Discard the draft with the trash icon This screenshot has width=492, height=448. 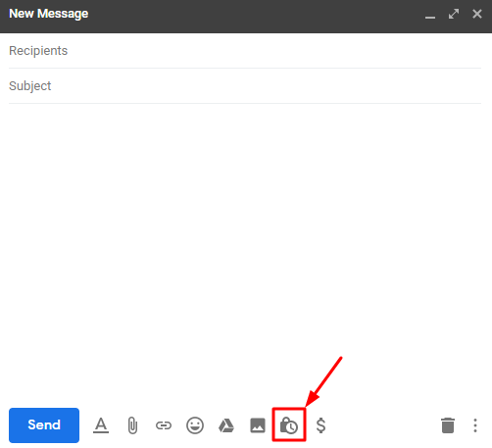(448, 425)
